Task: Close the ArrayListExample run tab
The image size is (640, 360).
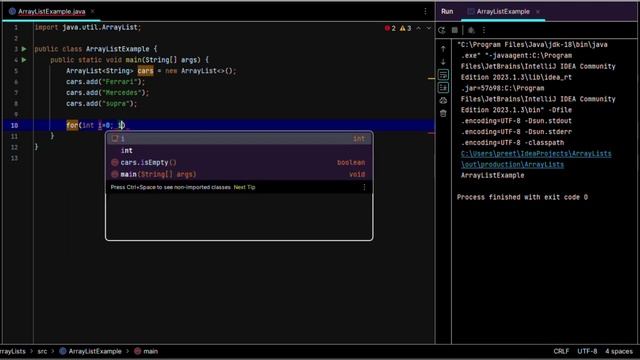Action: pyautogui.click(x=538, y=11)
